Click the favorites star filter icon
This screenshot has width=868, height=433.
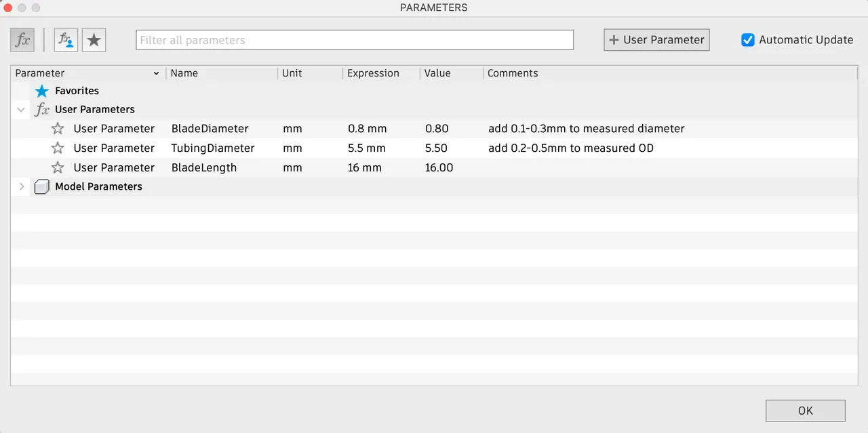94,40
